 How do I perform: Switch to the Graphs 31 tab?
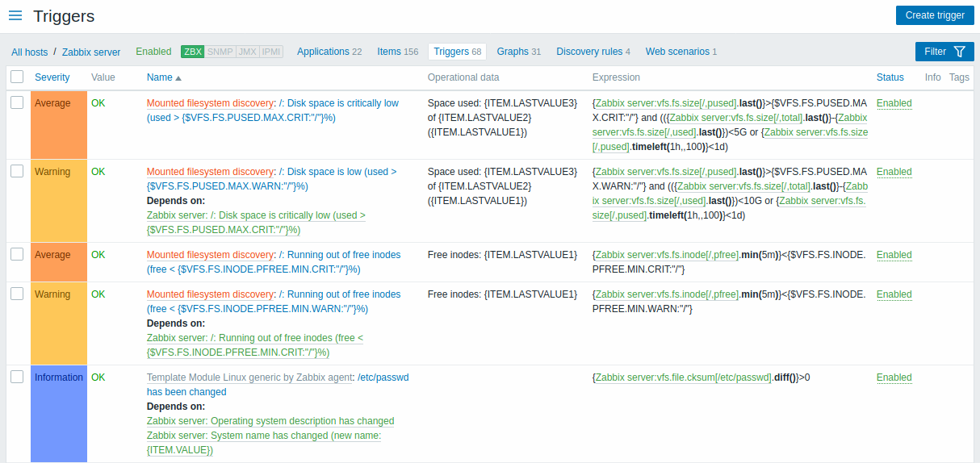518,52
